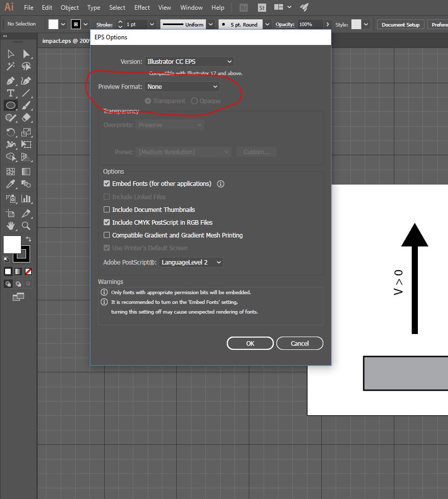Screen dimensions: 448x499
Task: Open brush definition dropdown
Action: [x=267, y=25]
